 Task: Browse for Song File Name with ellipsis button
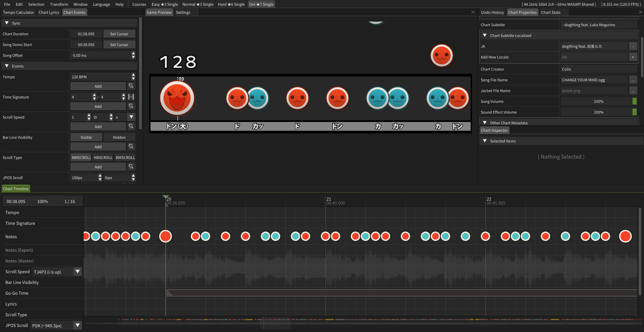click(633, 80)
